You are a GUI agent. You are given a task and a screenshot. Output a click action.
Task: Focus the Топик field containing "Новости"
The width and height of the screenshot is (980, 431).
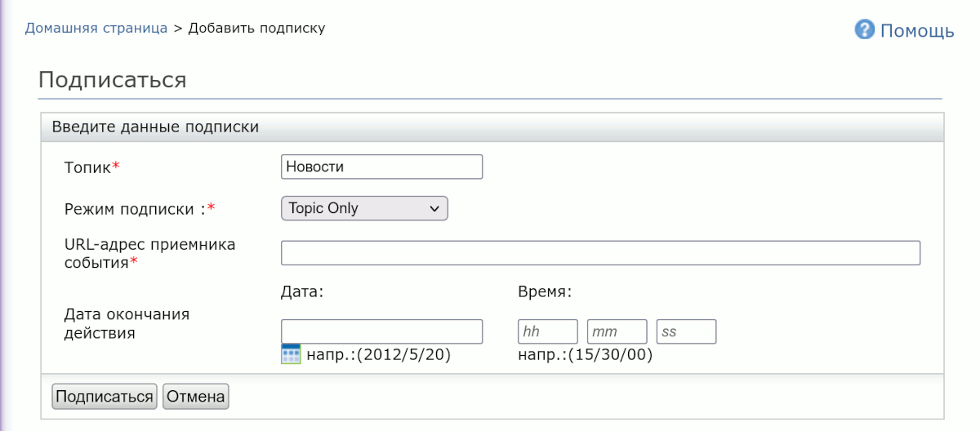pyautogui.click(x=381, y=167)
